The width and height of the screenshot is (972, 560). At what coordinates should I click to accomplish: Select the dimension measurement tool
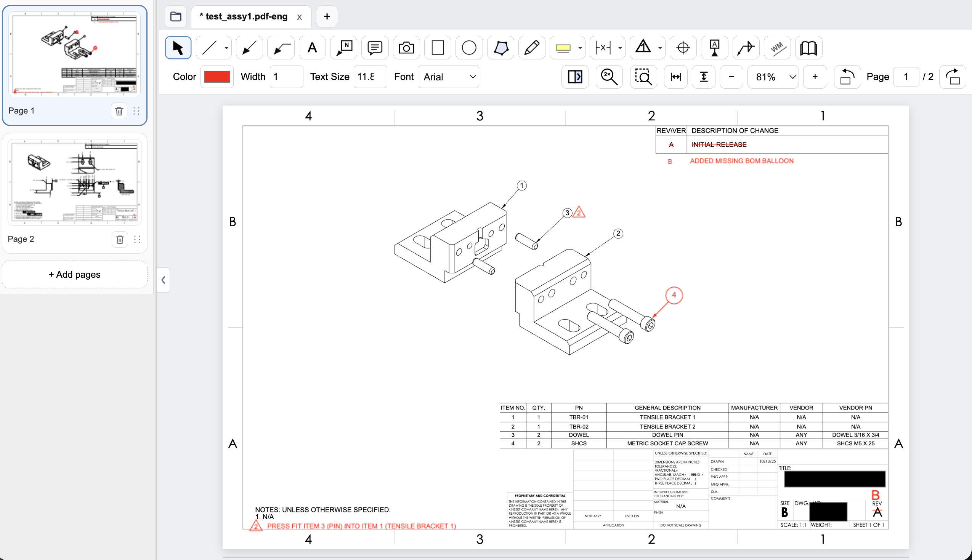pos(603,48)
